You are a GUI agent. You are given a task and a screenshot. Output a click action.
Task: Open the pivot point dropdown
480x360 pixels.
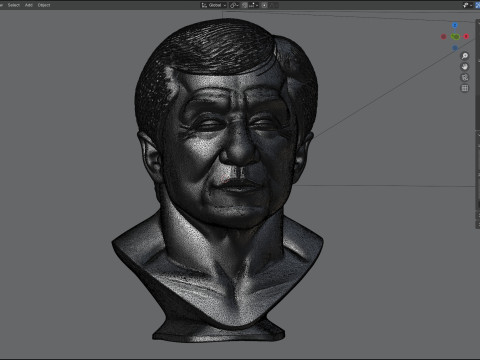(x=234, y=5)
